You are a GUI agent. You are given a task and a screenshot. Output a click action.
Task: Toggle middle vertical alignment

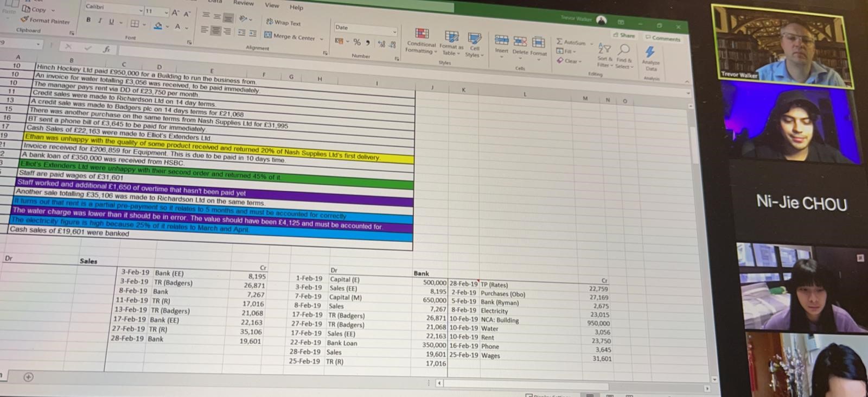tap(218, 17)
